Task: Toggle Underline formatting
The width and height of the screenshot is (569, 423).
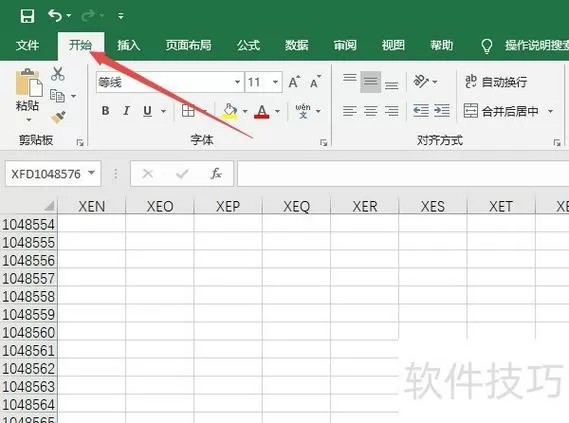Action: point(147,111)
